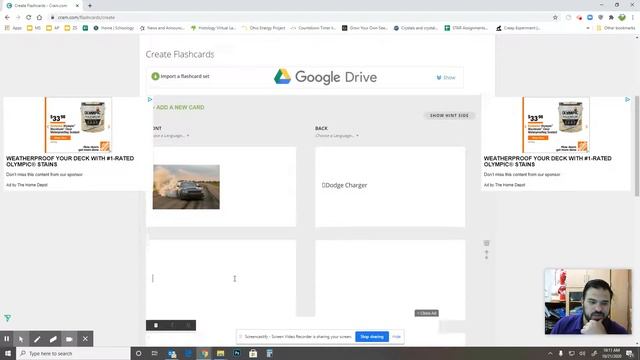Viewport: 640px width, 360px height.
Task: Reload the page
Action: [28, 17]
